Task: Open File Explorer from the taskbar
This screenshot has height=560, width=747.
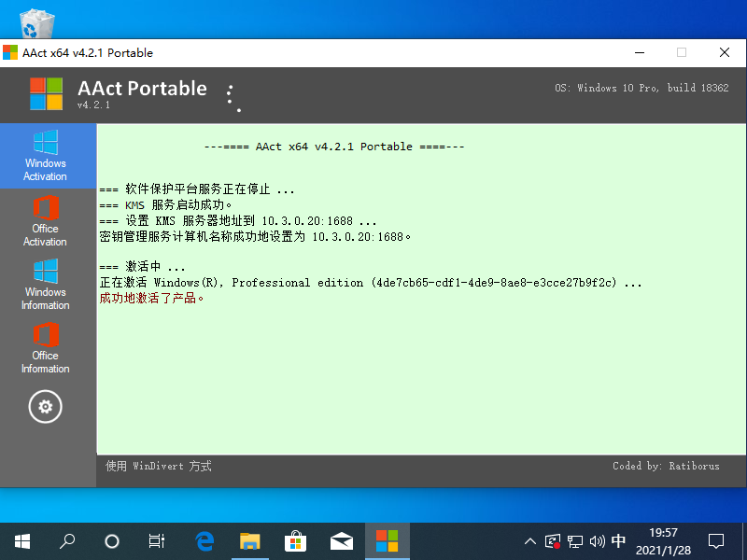Action: (x=250, y=540)
